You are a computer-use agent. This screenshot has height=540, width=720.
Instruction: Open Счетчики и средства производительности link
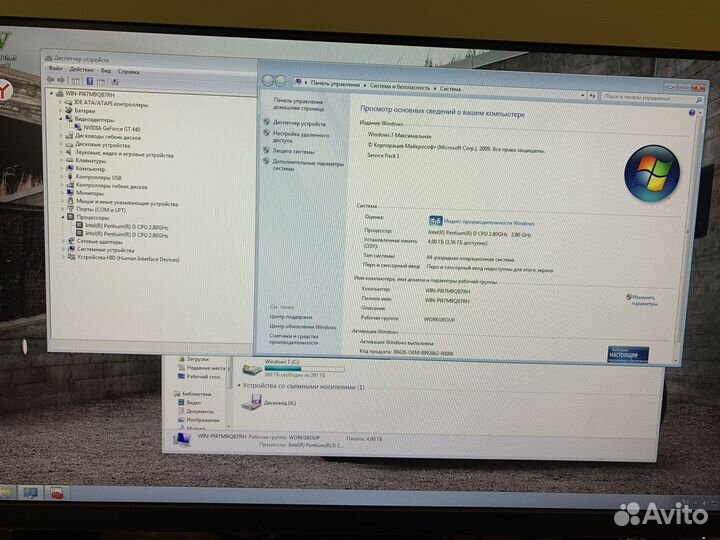point(293,339)
